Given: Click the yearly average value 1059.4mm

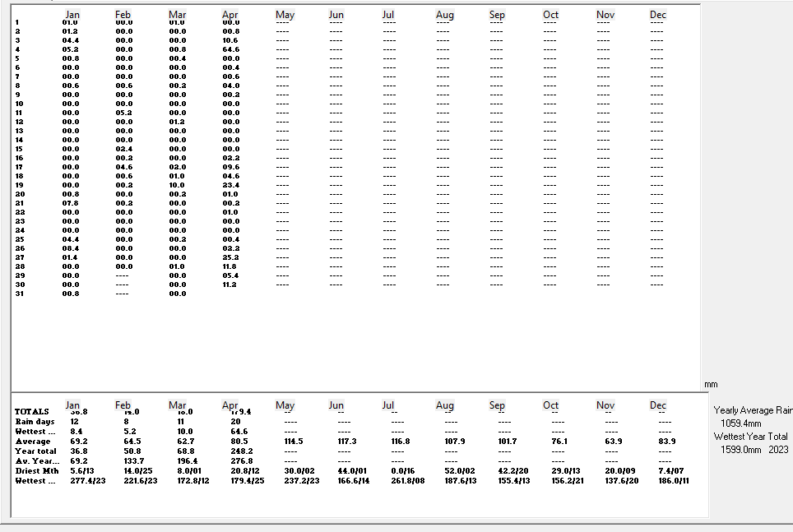Looking at the screenshot, I should pyautogui.click(x=741, y=423).
